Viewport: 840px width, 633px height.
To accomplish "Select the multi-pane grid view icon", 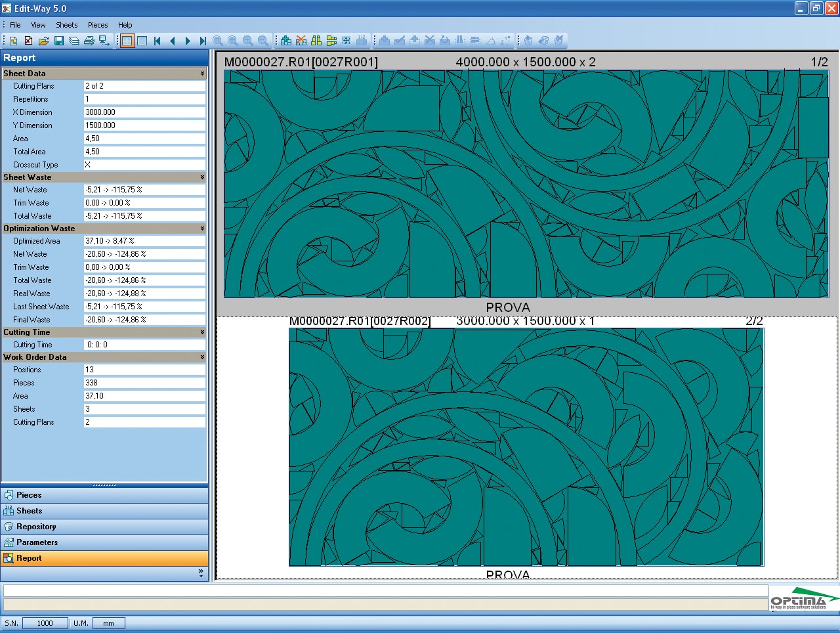I will (127, 41).
